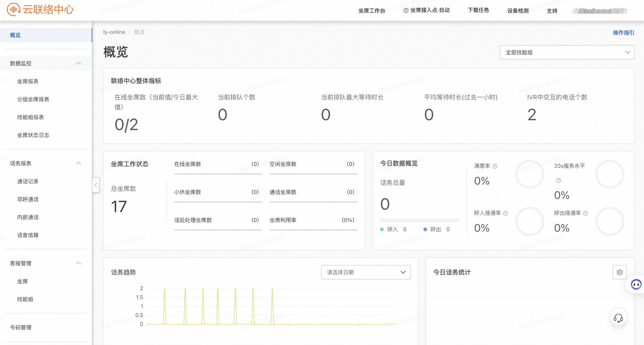Click the 联络中心整体指标 heading
The image size is (644, 345).
point(136,81)
